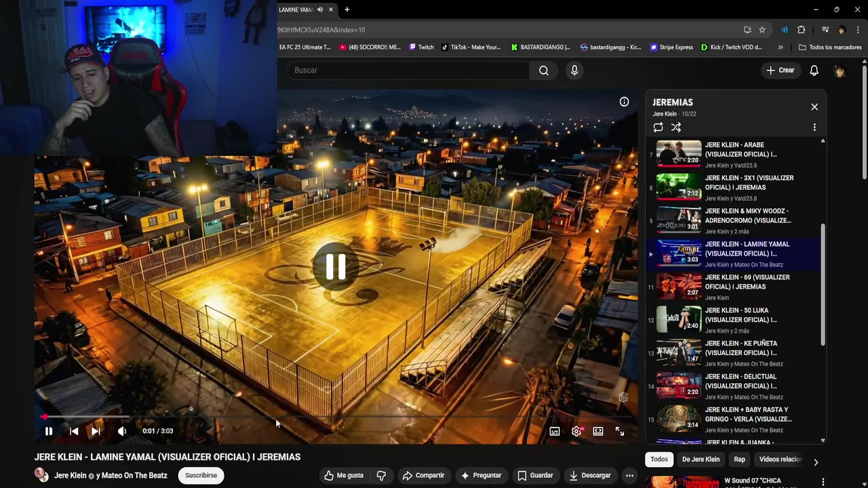Image resolution: width=868 pixels, height=488 pixels.
Task: Select ADRENOCROMO video in playlist
Action: 734,221
